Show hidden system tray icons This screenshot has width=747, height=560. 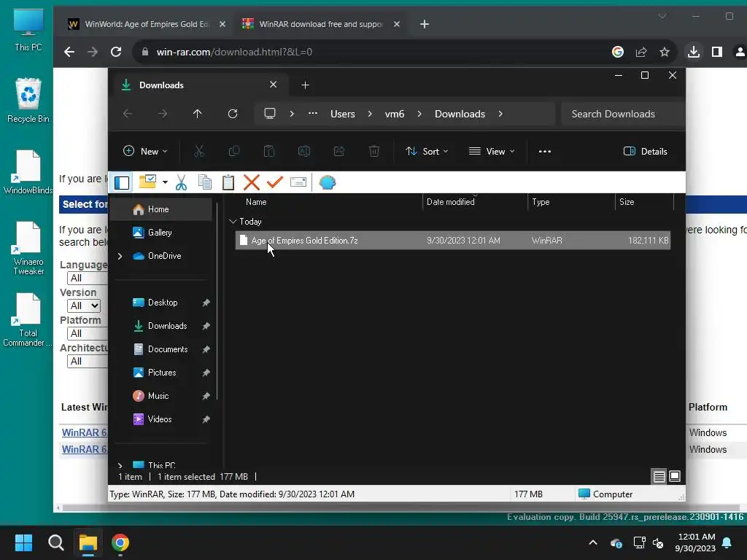coord(593,542)
